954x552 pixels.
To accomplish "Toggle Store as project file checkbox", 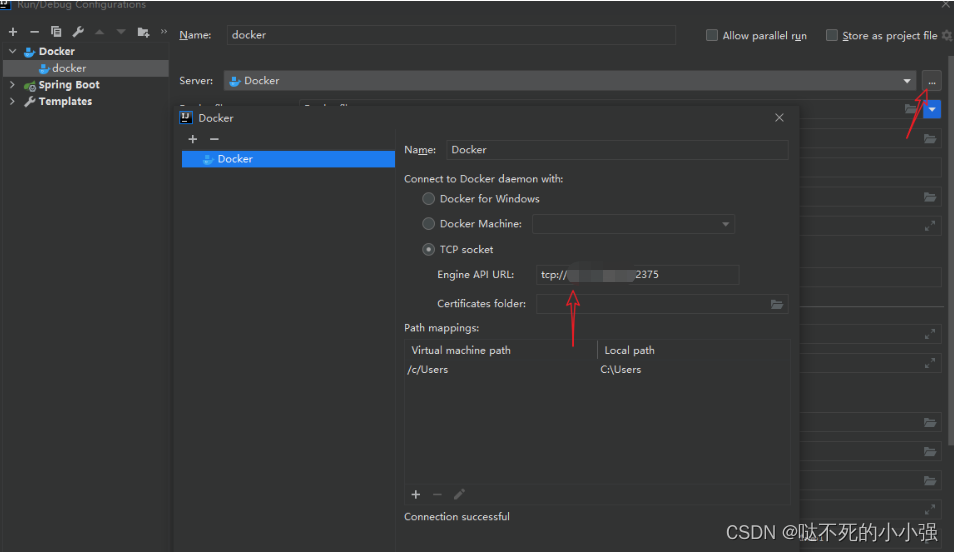I will (831, 35).
